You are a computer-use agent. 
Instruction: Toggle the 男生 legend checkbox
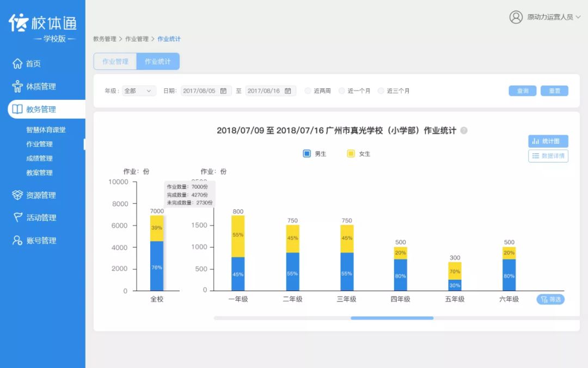[x=307, y=153]
